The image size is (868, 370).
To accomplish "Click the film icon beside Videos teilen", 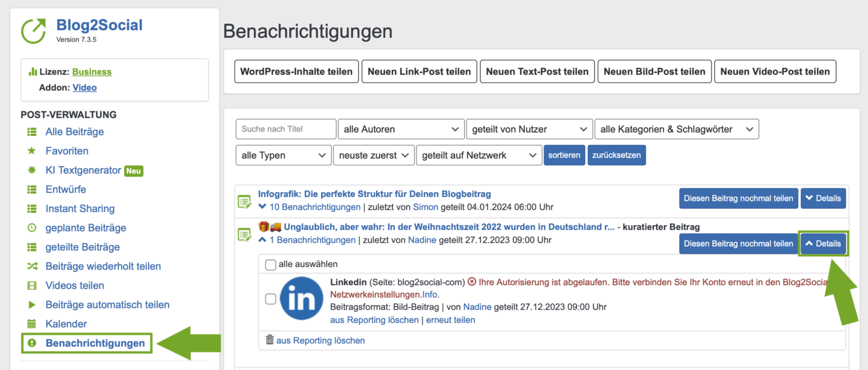I will [32, 286].
